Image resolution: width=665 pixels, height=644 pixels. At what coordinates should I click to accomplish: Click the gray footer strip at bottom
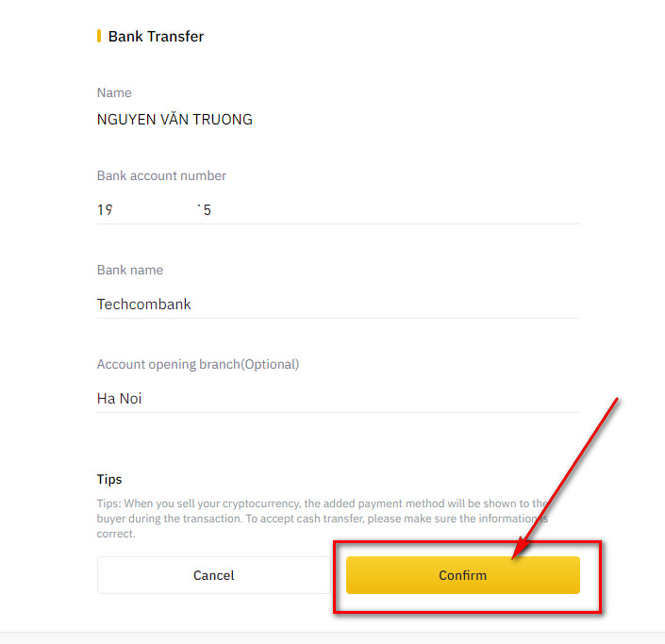(x=332, y=637)
